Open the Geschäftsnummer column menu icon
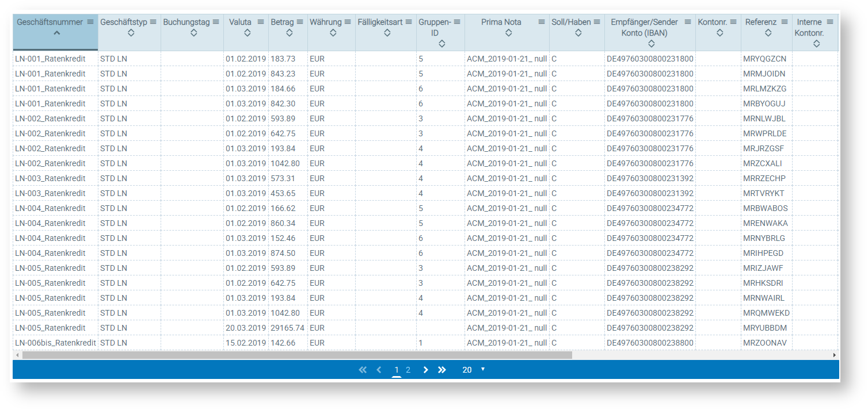 (x=90, y=22)
